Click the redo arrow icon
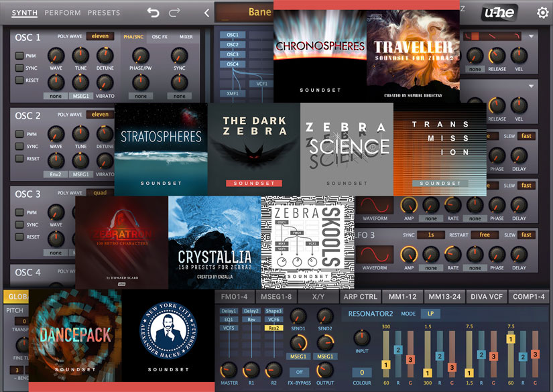Image resolution: width=553 pixels, height=392 pixels. (175, 13)
